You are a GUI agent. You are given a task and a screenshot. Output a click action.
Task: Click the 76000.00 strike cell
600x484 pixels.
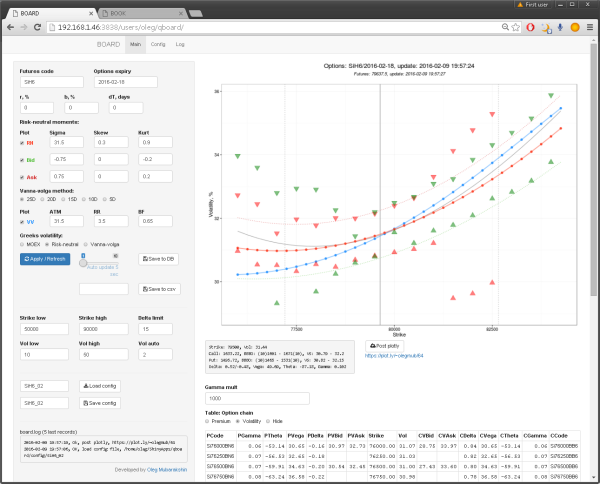tap(382, 446)
